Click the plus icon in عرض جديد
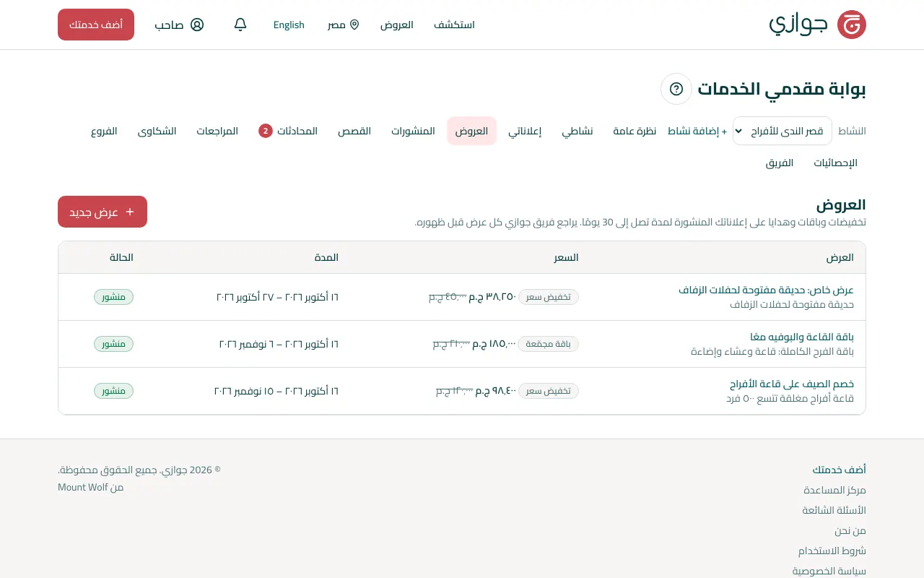Image resolution: width=924 pixels, height=578 pixels. point(130,212)
